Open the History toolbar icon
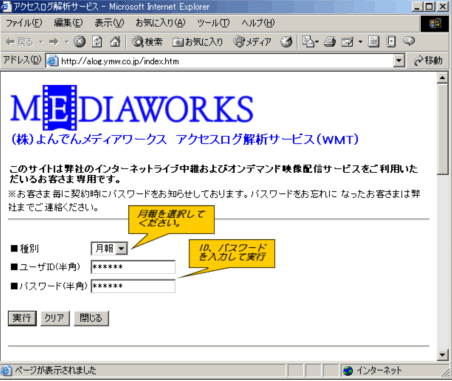452x381 pixels. 286,42
